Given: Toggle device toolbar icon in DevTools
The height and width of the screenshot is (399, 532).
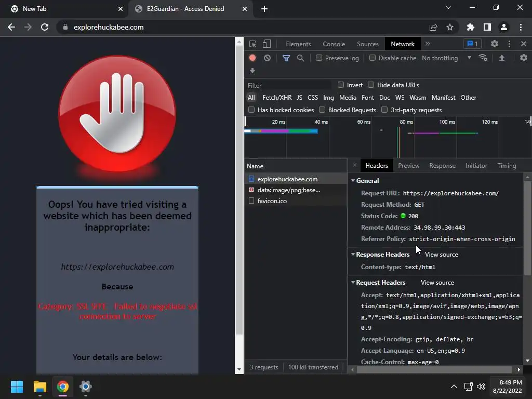Looking at the screenshot, I should (267, 44).
